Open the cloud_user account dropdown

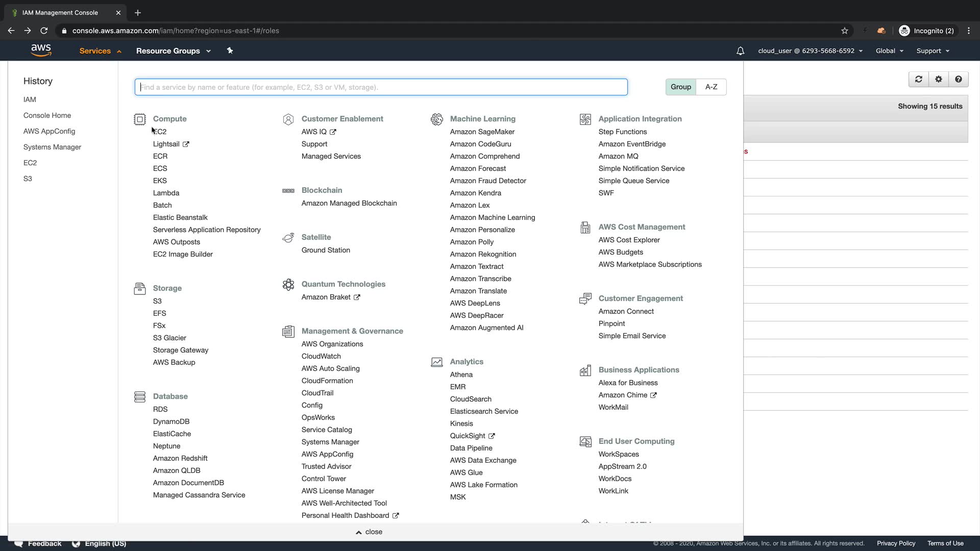(810, 51)
